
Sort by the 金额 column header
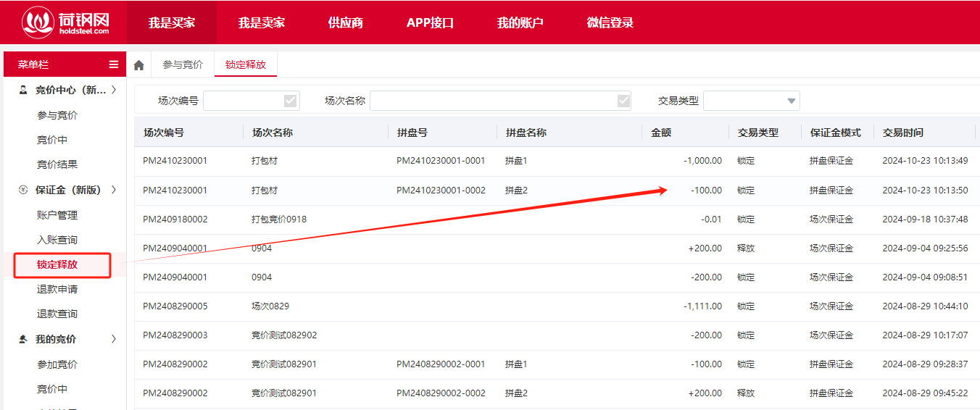661,133
